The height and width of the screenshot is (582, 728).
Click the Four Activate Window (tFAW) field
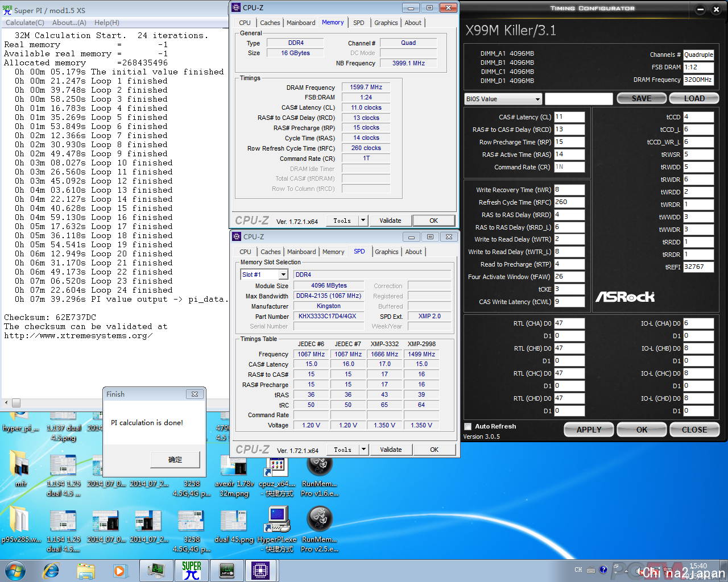pyautogui.click(x=569, y=277)
